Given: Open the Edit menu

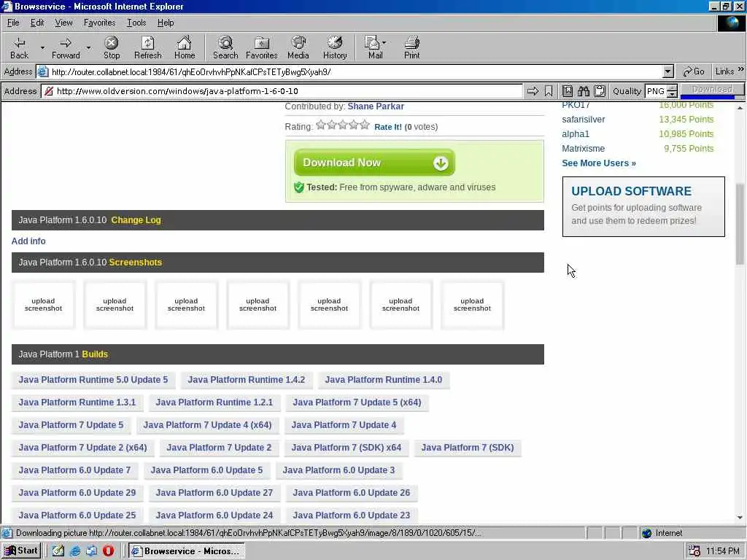Looking at the screenshot, I should tap(37, 23).
